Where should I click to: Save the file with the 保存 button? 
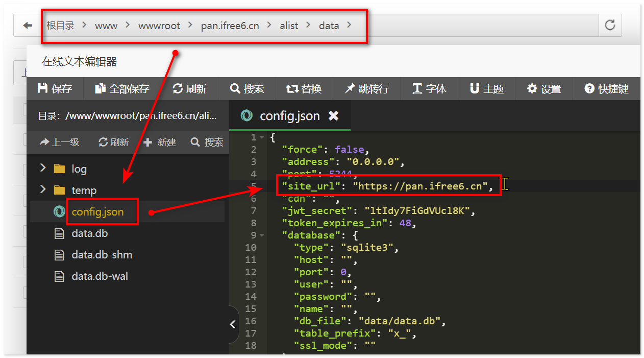(55, 89)
